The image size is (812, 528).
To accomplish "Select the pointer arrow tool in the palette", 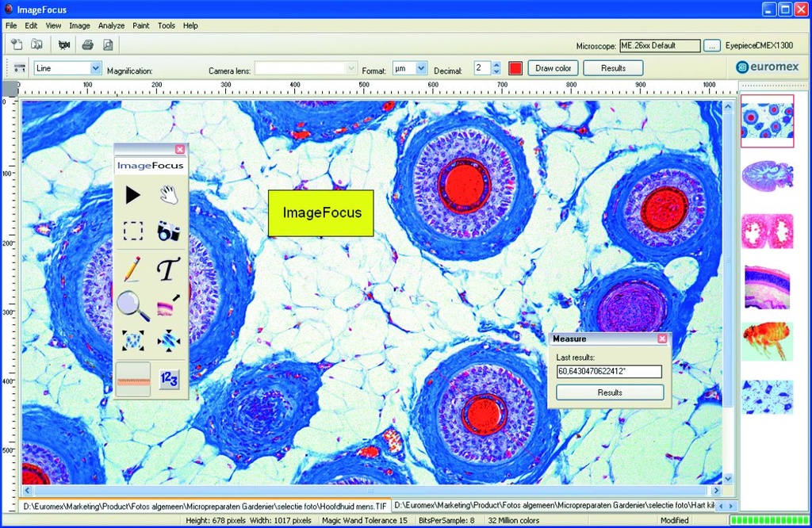I will click(x=132, y=195).
